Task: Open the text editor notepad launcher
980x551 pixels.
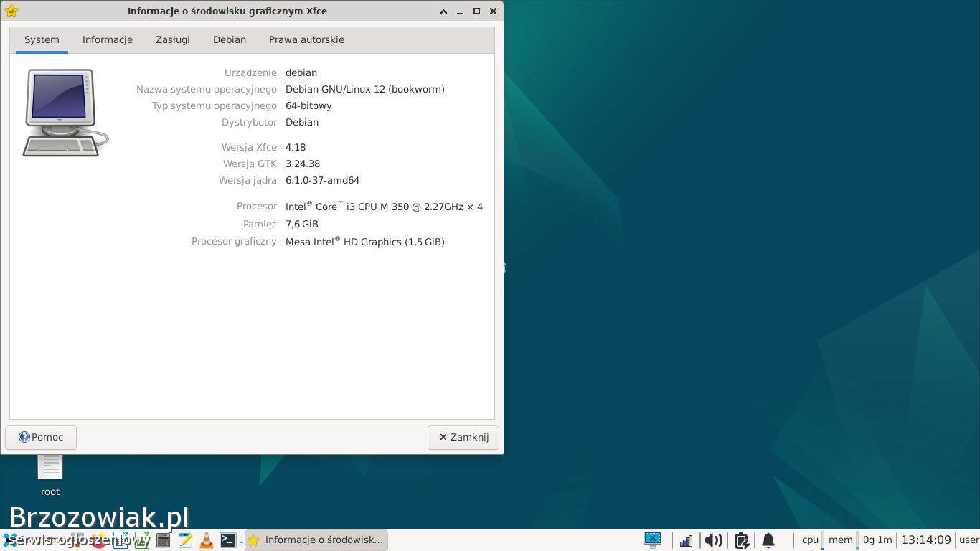Action: click(x=185, y=540)
